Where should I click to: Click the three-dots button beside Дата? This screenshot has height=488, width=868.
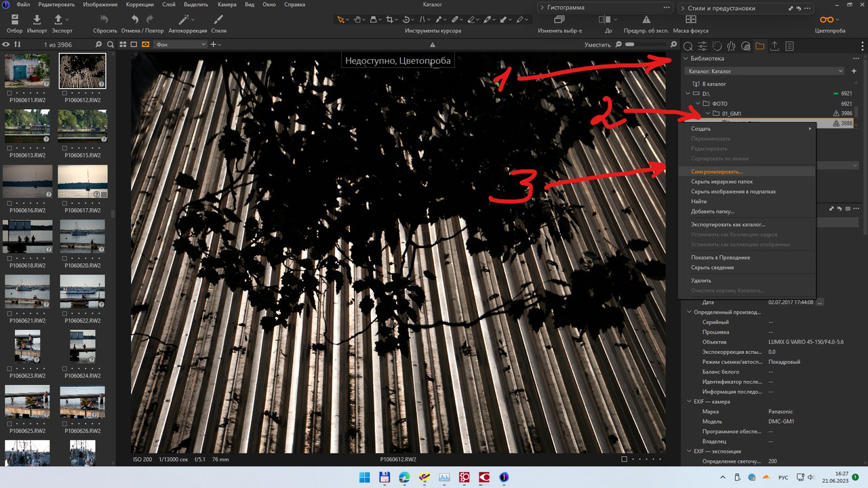820,302
